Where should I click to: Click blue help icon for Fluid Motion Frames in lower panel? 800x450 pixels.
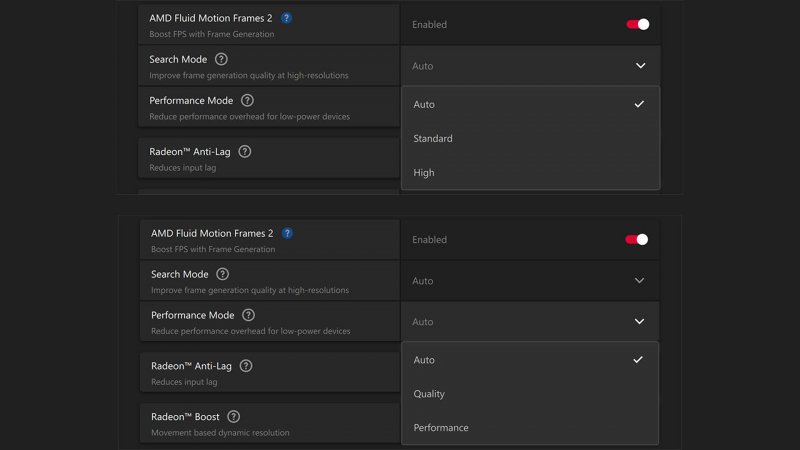(x=287, y=233)
